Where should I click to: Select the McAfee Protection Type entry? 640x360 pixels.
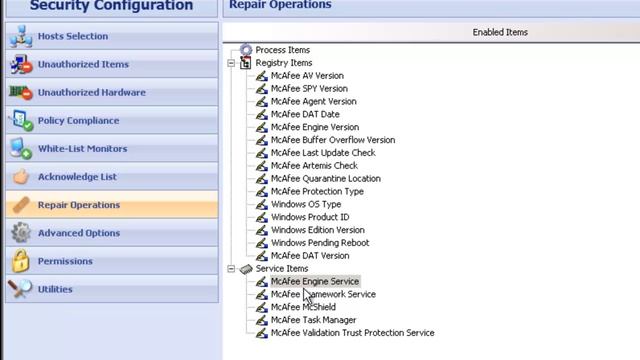[x=317, y=191]
